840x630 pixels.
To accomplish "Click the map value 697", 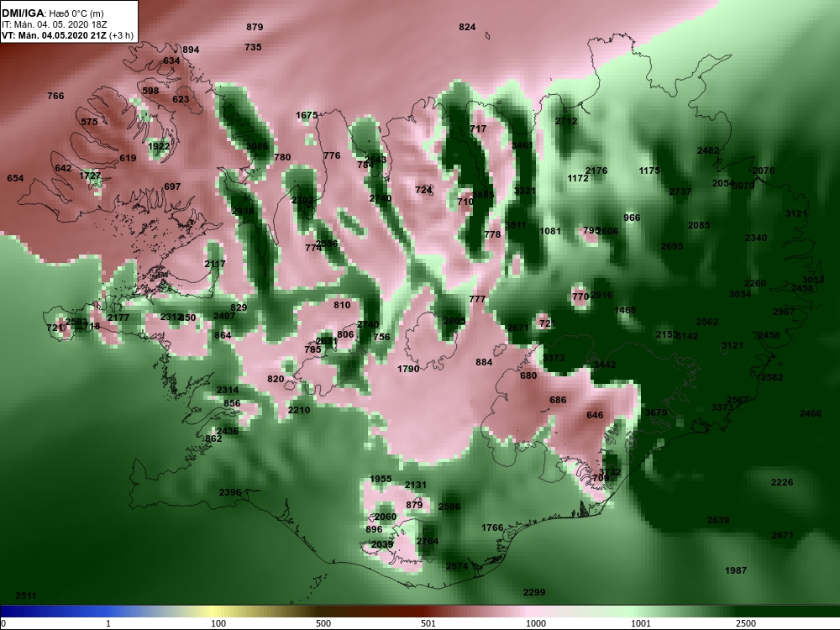I will [172, 187].
